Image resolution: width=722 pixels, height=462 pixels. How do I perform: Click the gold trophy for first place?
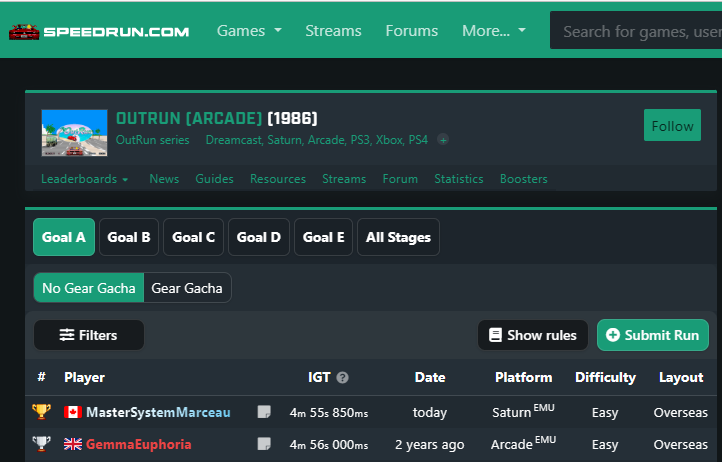click(x=41, y=411)
